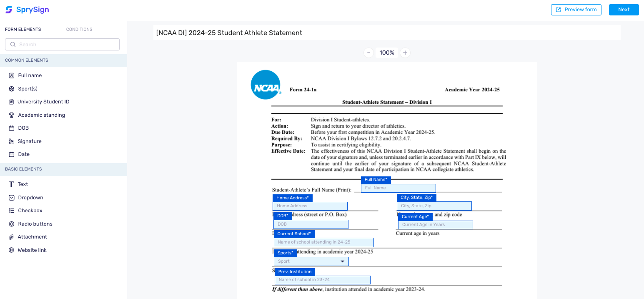Click the Full Name input on the form

(x=398, y=188)
